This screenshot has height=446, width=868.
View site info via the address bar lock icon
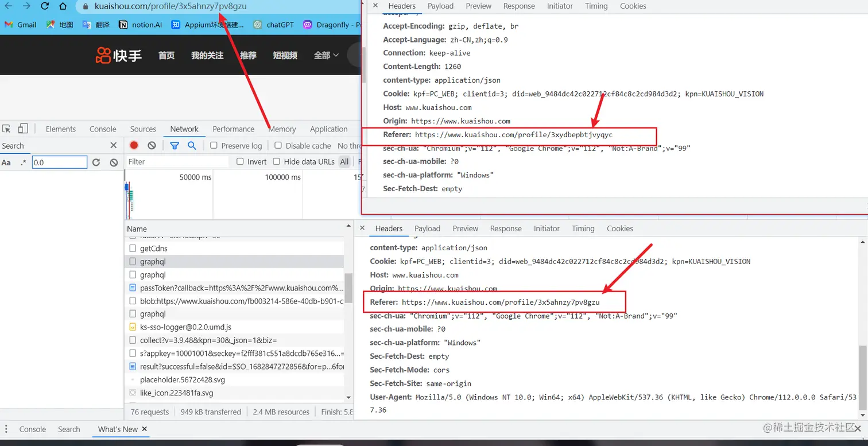click(86, 6)
